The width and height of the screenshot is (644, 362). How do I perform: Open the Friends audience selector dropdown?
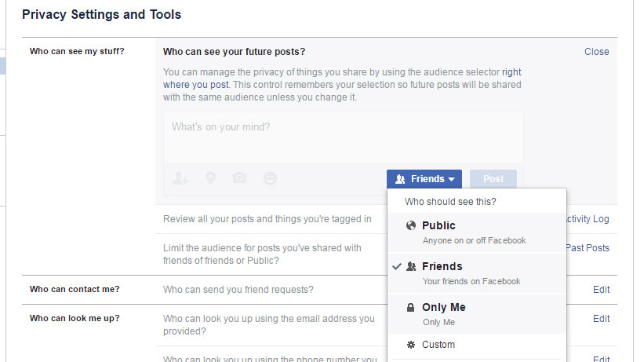[x=424, y=179]
